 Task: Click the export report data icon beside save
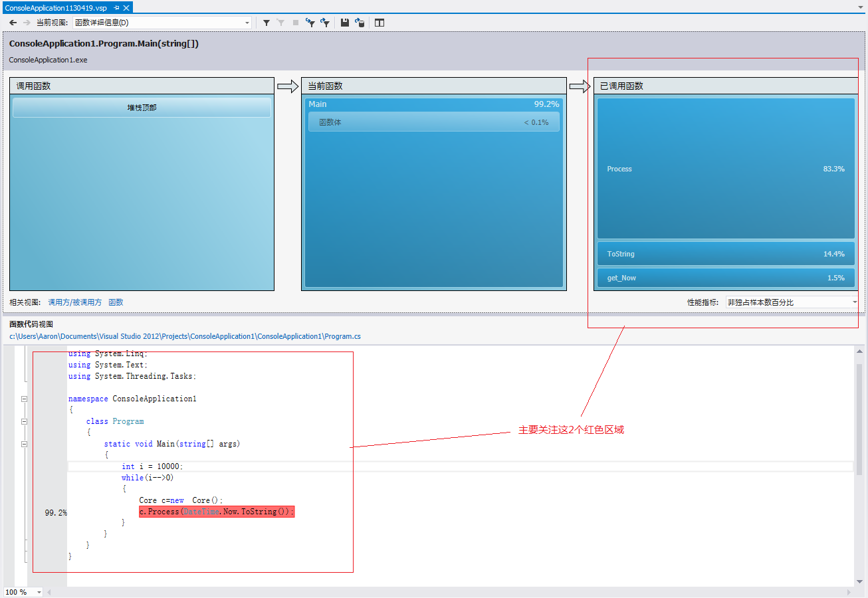[x=360, y=23]
